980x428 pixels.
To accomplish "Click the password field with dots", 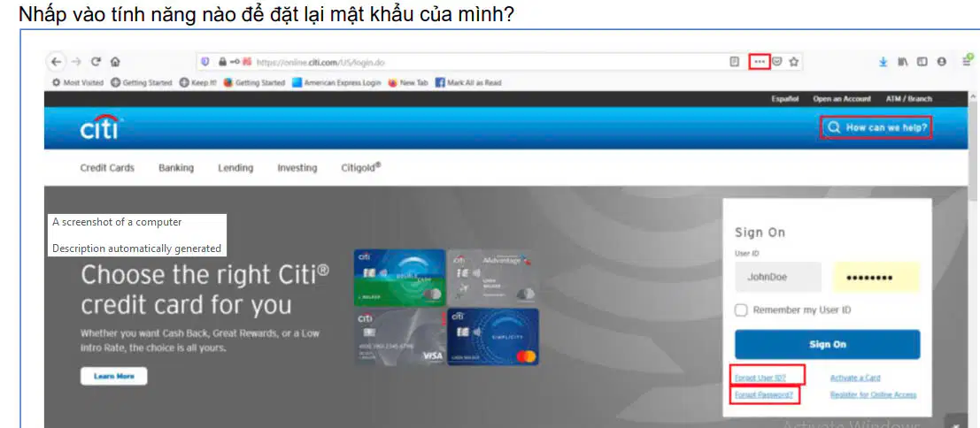I will click(x=876, y=278).
